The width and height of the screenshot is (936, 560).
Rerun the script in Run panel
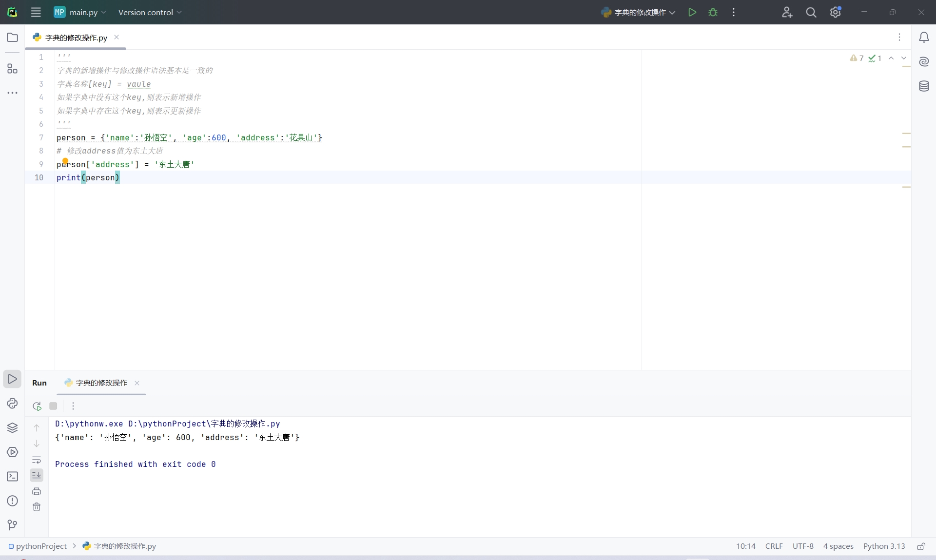[x=37, y=406]
